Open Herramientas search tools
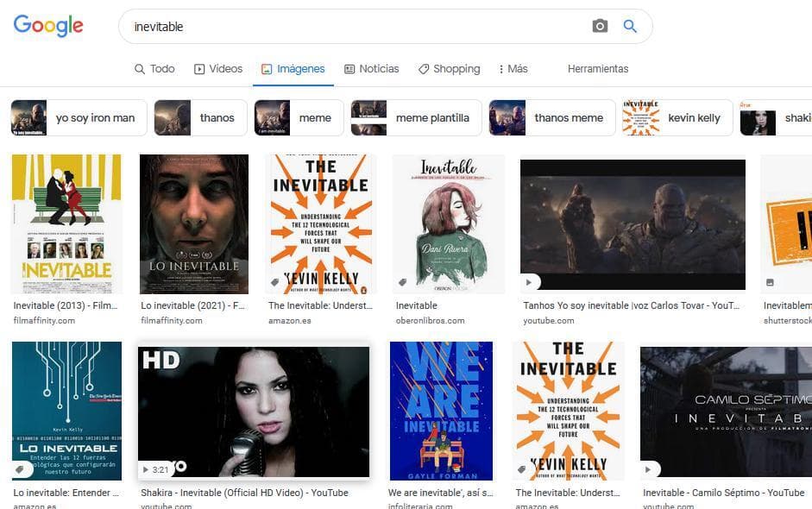Screen dimensions: 812x509 [598, 69]
